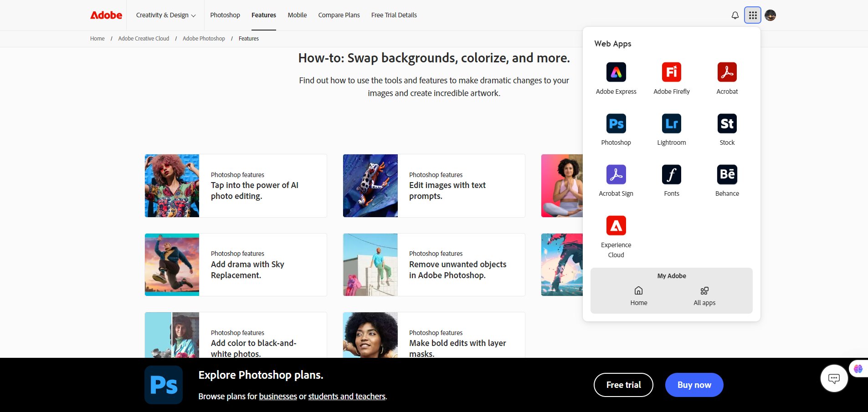The width and height of the screenshot is (868, 412).
Task: Open Experience Cloud app
Action: point(616,237)
